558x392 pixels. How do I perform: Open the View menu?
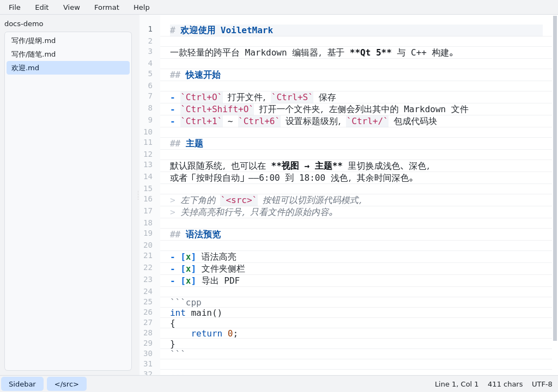coord(71,7)
